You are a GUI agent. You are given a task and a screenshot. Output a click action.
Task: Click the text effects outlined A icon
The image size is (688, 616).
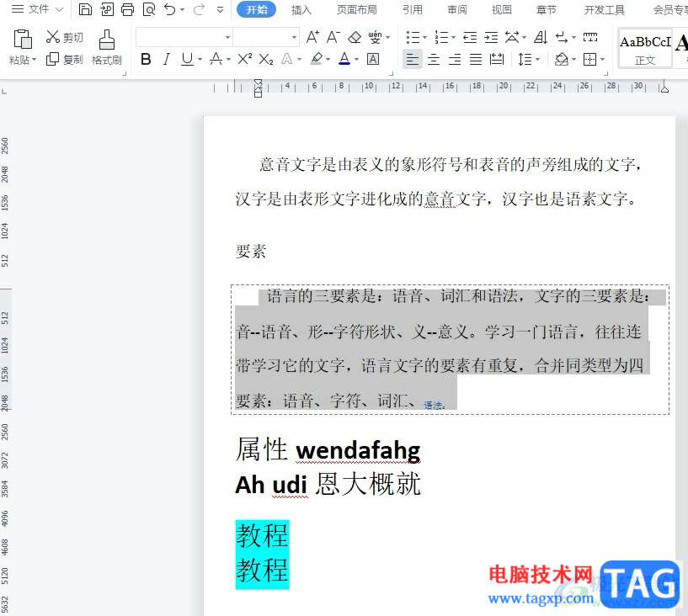coord(286,59)
